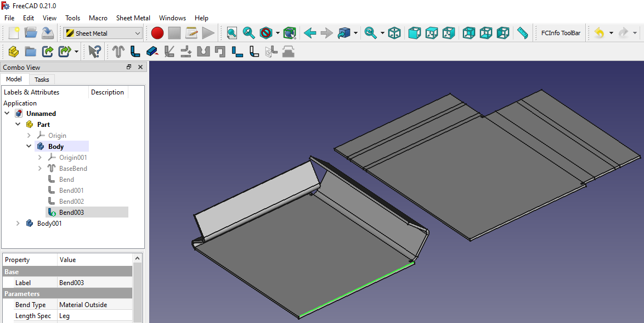Fit the whole model in view
644x323 pixels.
tap(231, 33)
